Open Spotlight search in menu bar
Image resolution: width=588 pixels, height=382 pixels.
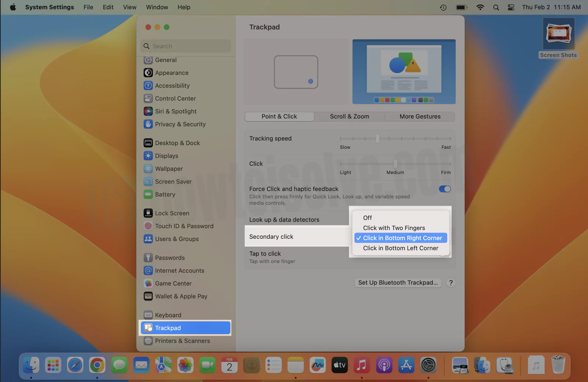pyautogui.click(x=496, y=7)
